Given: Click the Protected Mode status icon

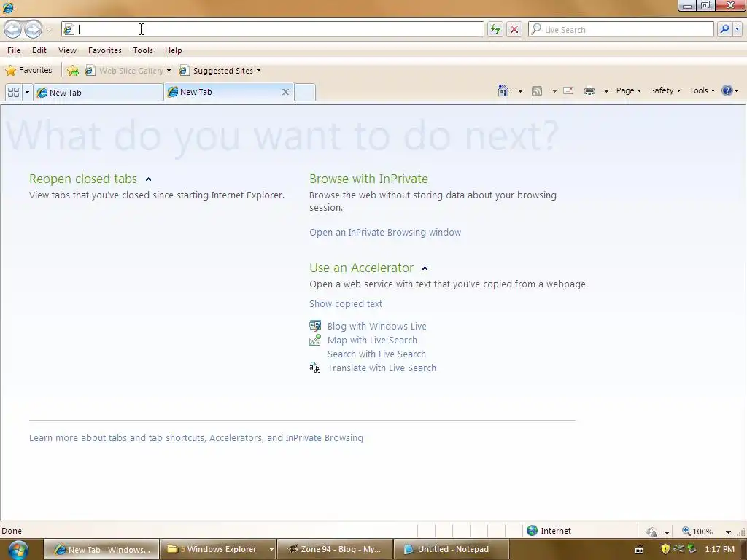Looking at the screenshot, I should click(651, 532).
